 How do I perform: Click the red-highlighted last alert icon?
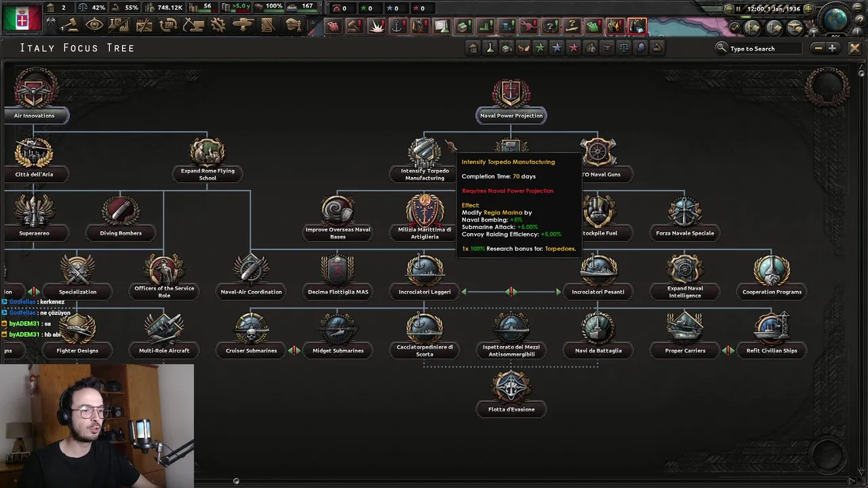(x=637, y=26)
